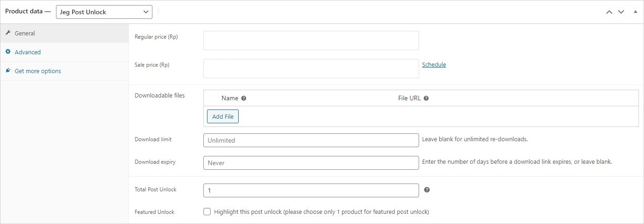Collapse the Product data panel
644x224 pixels.
coord(636,12)
